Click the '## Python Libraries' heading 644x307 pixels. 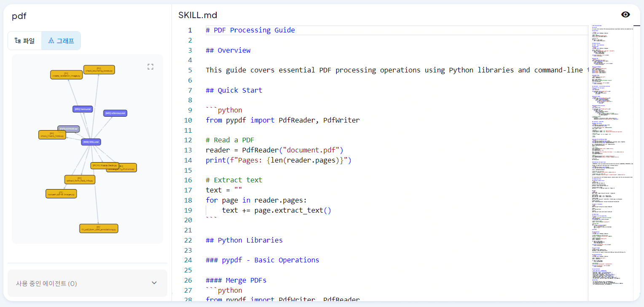pos(244,240)
